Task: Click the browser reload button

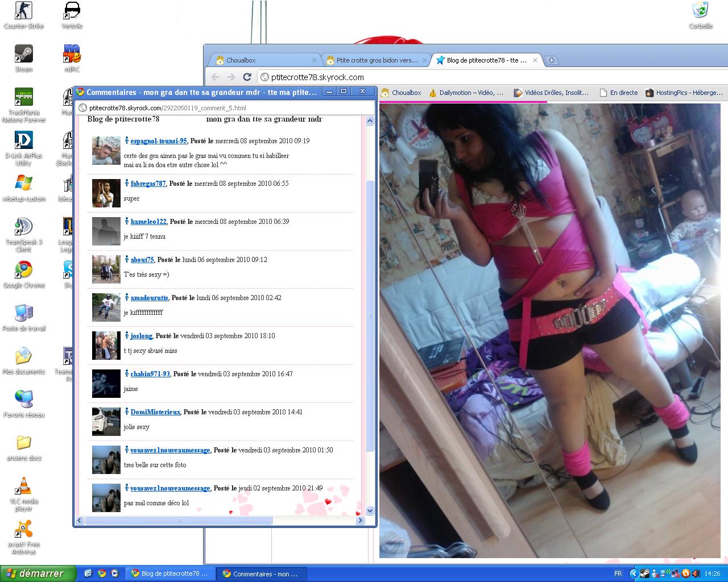Action: [247, 77]
